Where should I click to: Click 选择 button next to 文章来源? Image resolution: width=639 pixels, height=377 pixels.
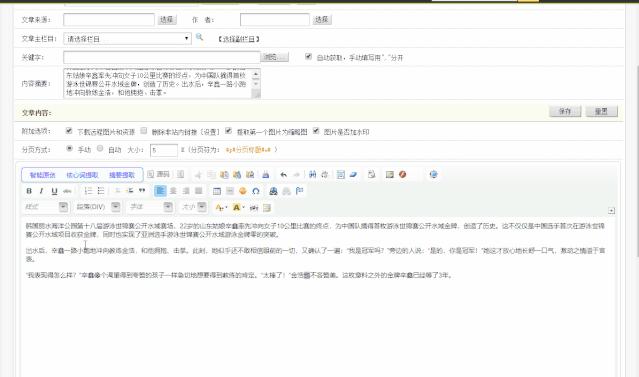click(x=167, y=20)
